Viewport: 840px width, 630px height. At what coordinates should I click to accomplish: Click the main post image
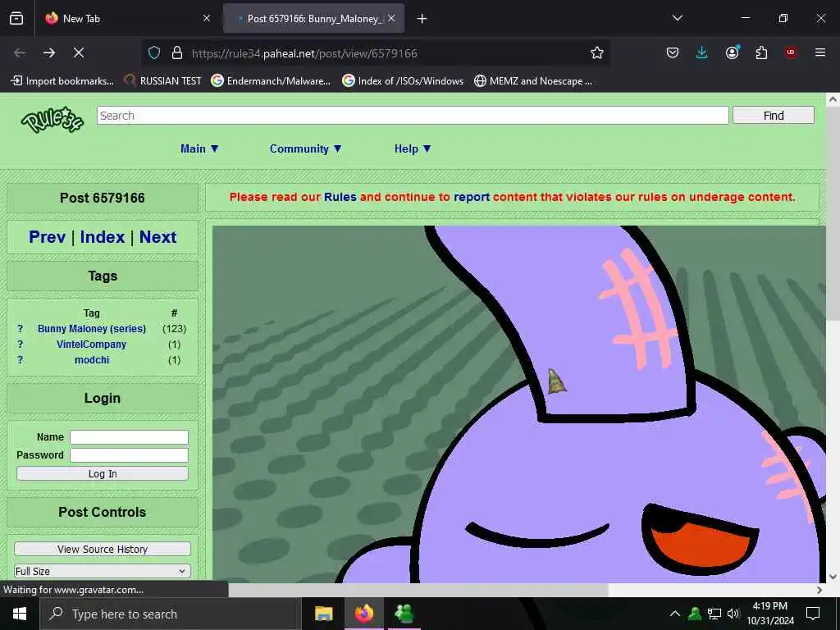518,404
